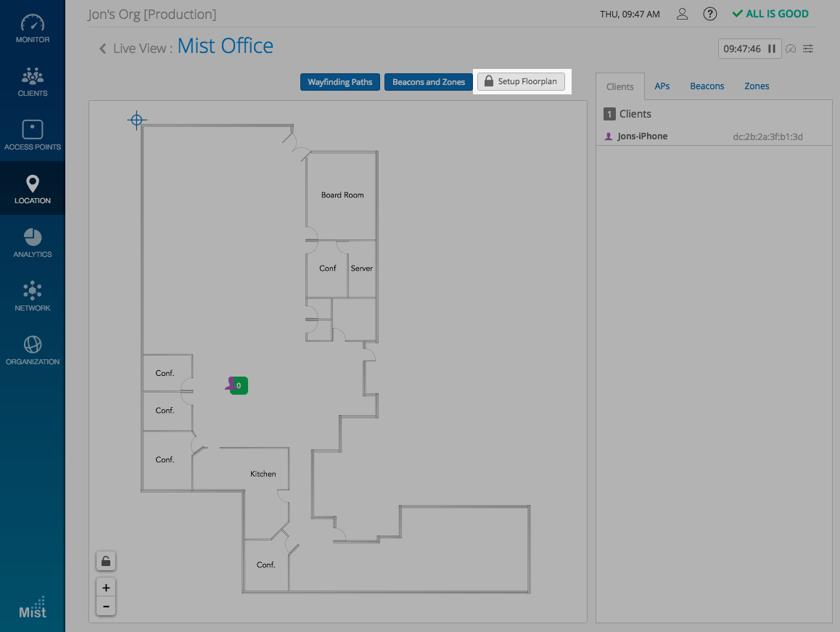Toggle the map lock button
This screenshot has width=840, height=632.
[x=106, y=561]
